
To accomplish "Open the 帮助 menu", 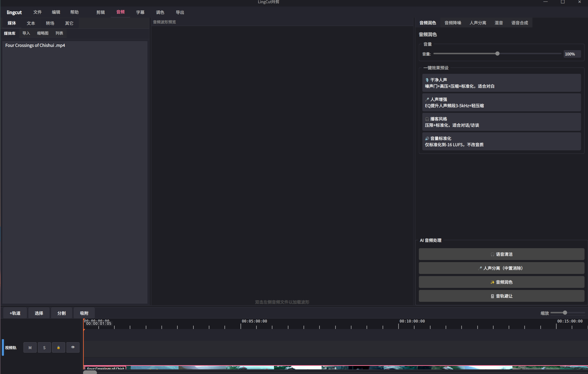I will point(75,12).
